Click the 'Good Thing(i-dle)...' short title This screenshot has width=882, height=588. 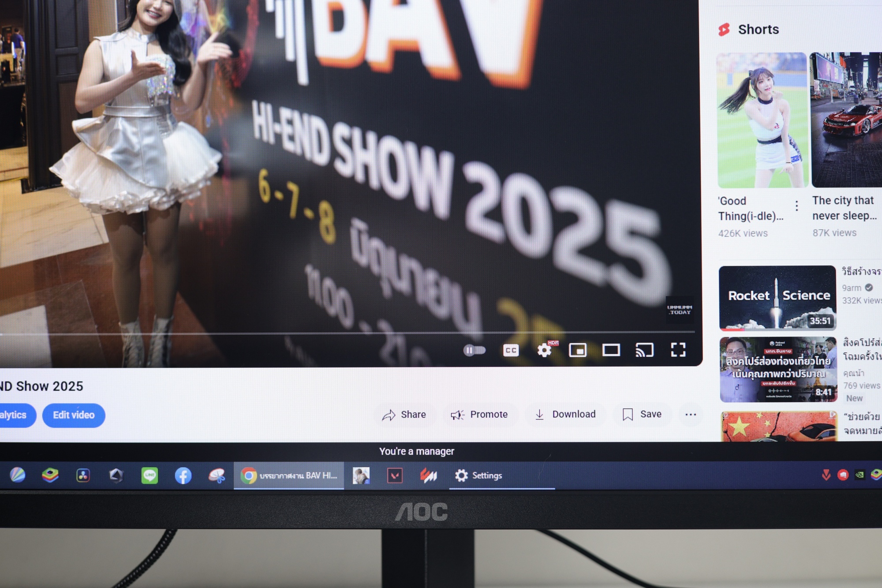pyautogui.click(x=751, y=208)
